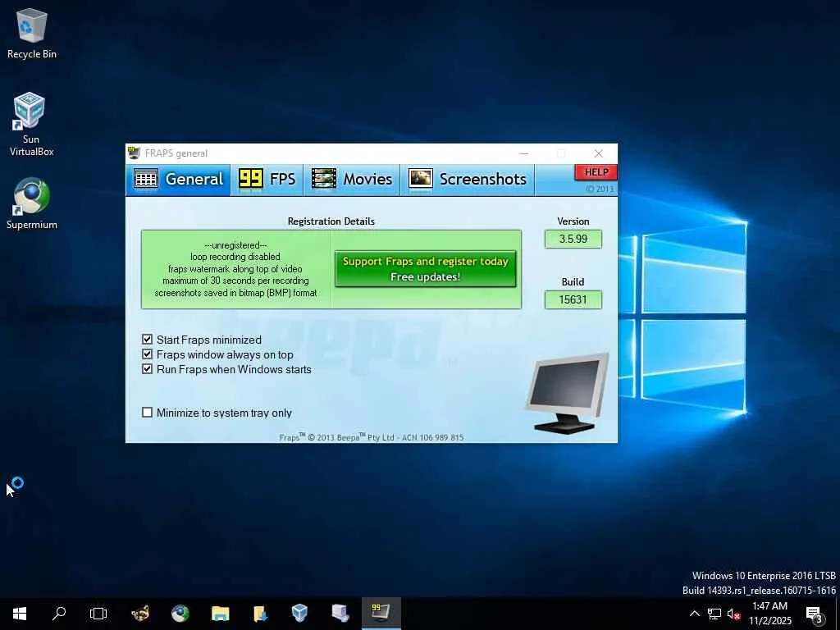This screenshot has width=840, height=630.
Task: Click the red HELP button
Action: tap(596, 172)
